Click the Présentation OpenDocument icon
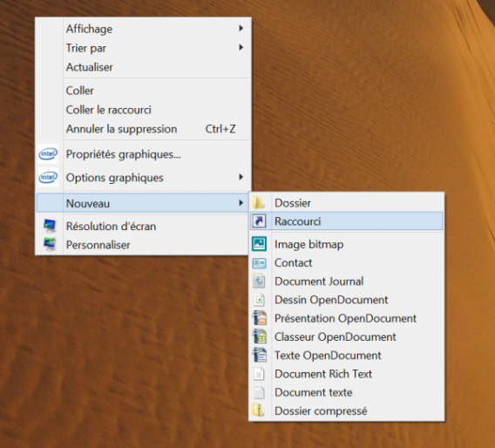 pos(260,318)
